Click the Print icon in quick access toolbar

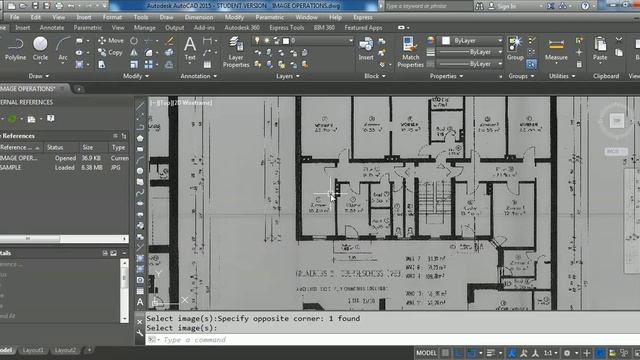point(59,6)
